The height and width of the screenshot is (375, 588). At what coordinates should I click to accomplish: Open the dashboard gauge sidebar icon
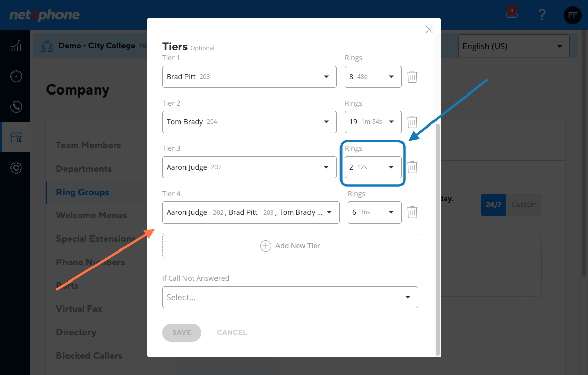(16, 76)
